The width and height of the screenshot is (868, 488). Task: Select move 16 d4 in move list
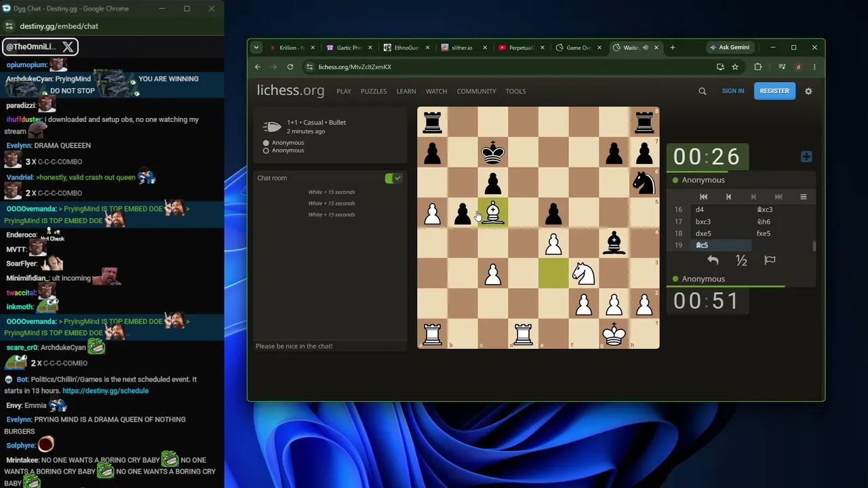click(x=721, y=209)
